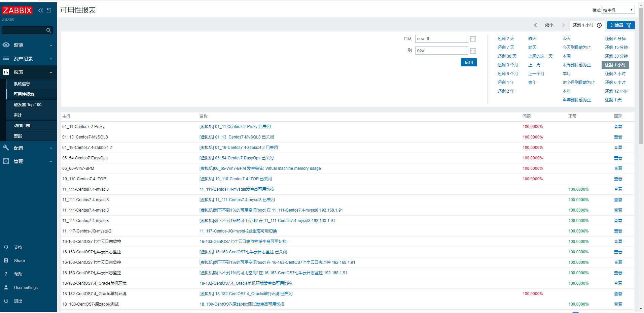Click the user icon for User settings
Image resolution: width=644 pixels, height=313 pixels.
point(6,287)
